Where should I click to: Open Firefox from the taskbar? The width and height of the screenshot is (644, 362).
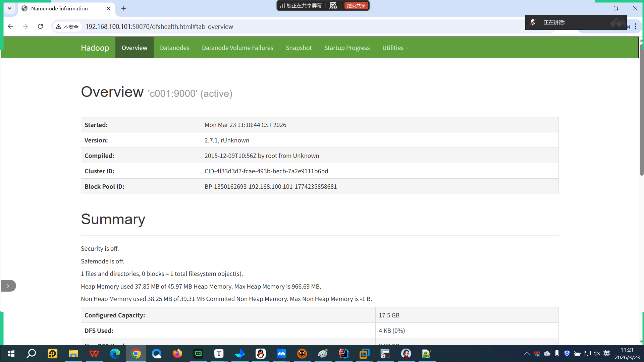[x=177, y=354]
